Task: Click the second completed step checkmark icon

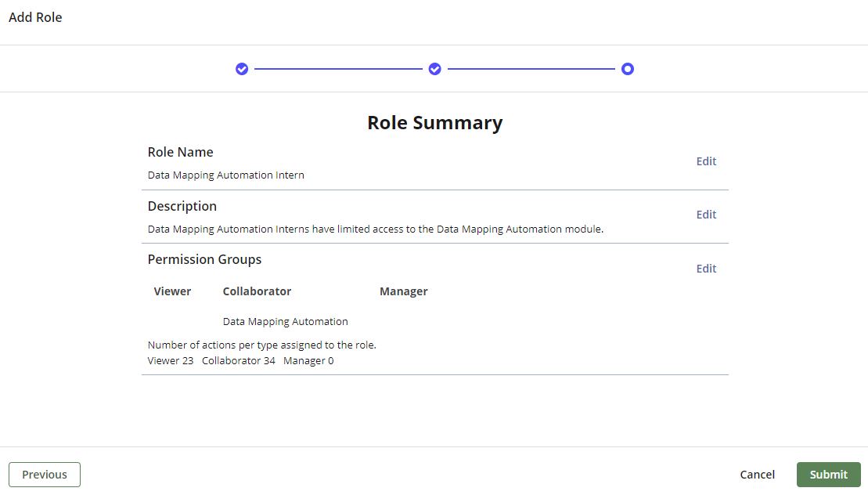Action: pyautogui.click(x=434, y=69)
